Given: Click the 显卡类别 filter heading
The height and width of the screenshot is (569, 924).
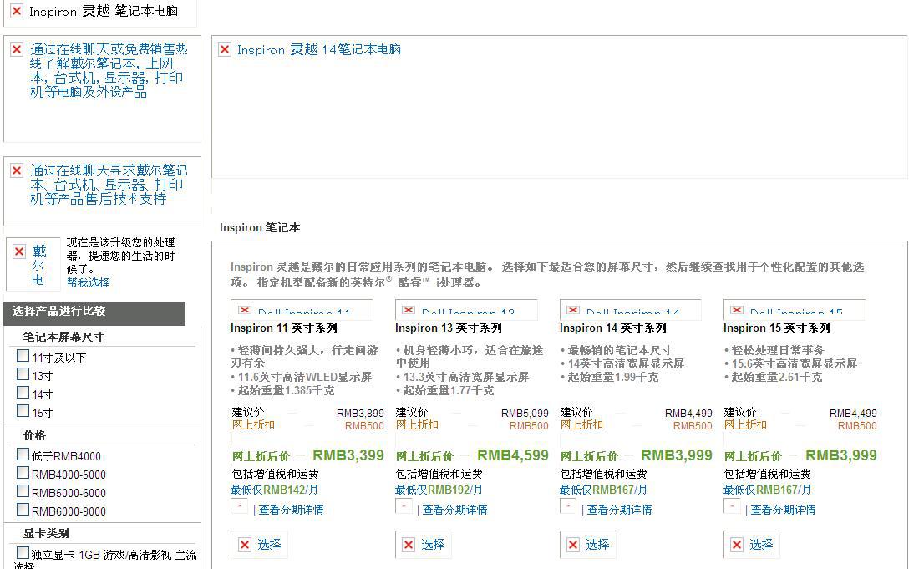Looking at the screenshot, I should pyautogui.click(x=46, y=533).
